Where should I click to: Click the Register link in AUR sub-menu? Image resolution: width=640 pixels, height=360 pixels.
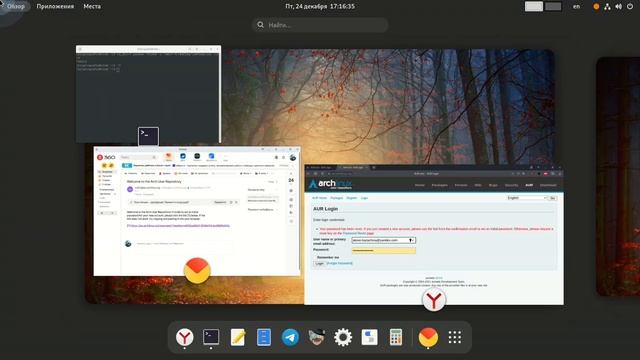pos(351,198)
